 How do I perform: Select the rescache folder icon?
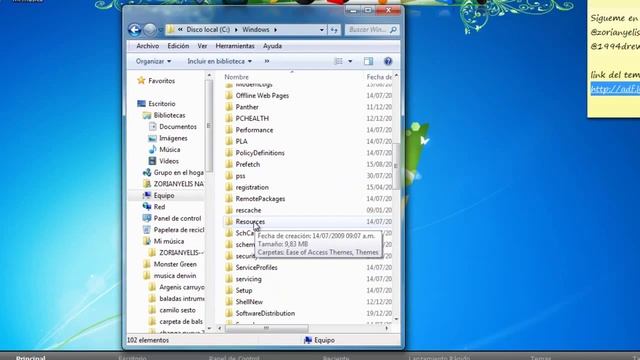pos(229,210)
